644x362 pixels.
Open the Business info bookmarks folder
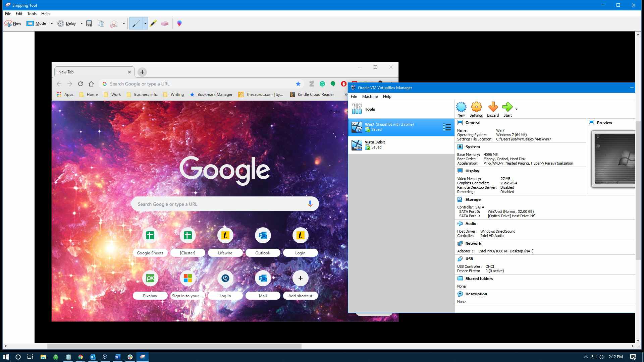[142, 95]
